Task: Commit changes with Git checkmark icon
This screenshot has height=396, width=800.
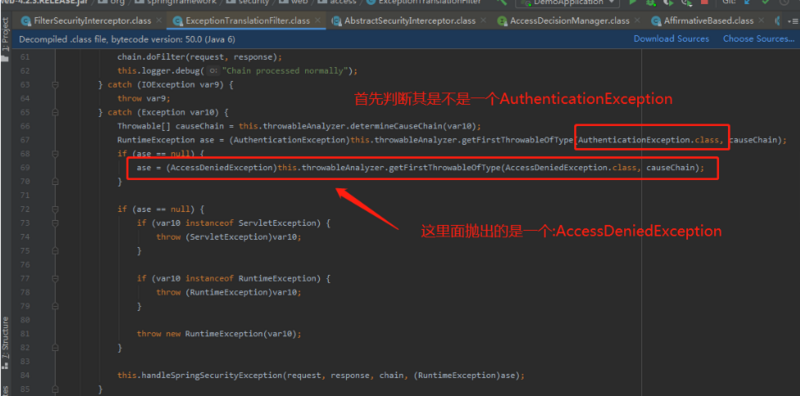Action: coord(765,3)
